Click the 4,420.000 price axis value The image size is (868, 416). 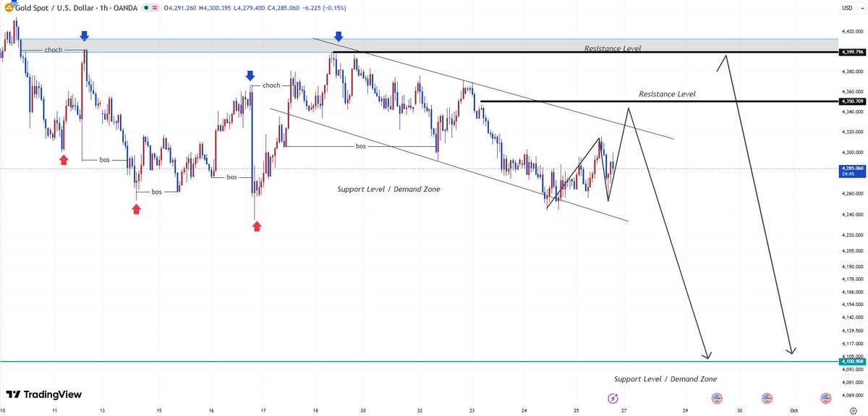tap(851, 32)
